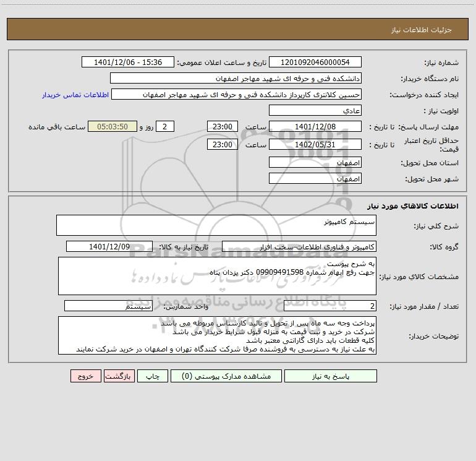Click the label ایجاد کننده درخواست

pyautogui.click(x=424, y=95)
